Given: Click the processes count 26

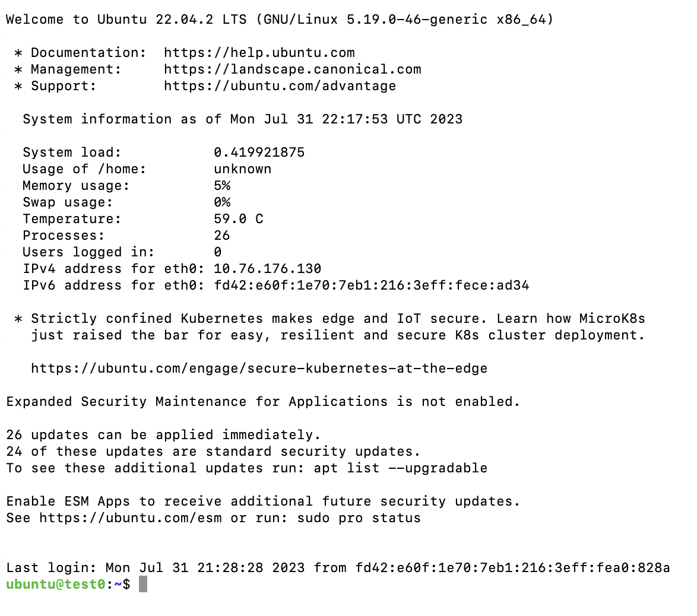Looking at the screenshot, I should click(222, 236).
